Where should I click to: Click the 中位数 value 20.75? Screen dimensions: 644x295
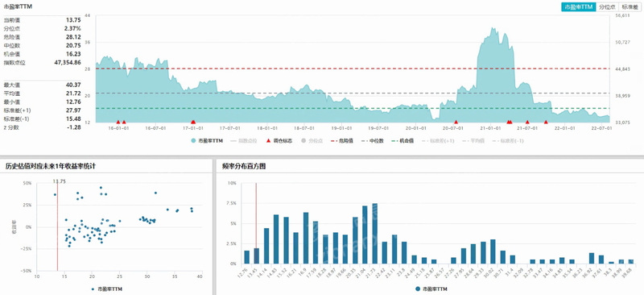[73, 45]
